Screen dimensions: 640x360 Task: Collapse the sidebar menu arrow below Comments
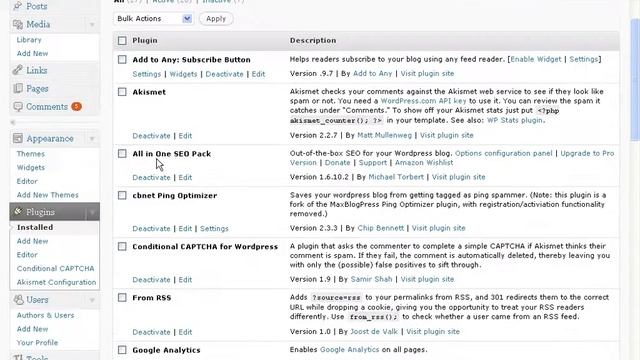[13, 122]
